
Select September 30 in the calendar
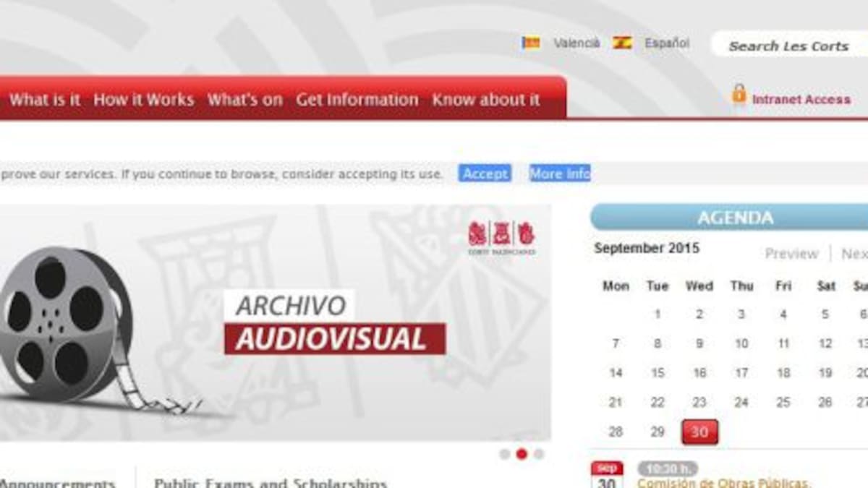click(699, 432)
